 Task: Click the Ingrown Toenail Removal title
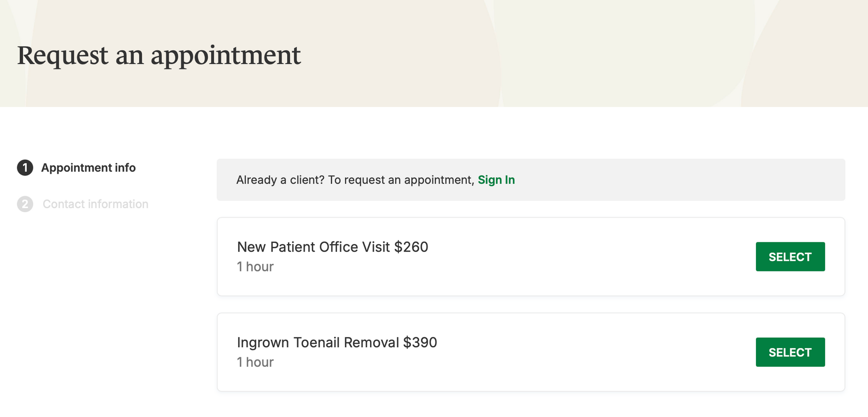[x=318, y=342]
